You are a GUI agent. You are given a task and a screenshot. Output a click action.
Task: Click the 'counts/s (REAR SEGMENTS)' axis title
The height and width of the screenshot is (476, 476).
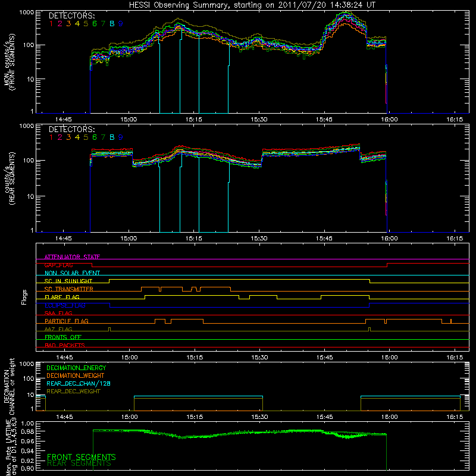point(9,178)
